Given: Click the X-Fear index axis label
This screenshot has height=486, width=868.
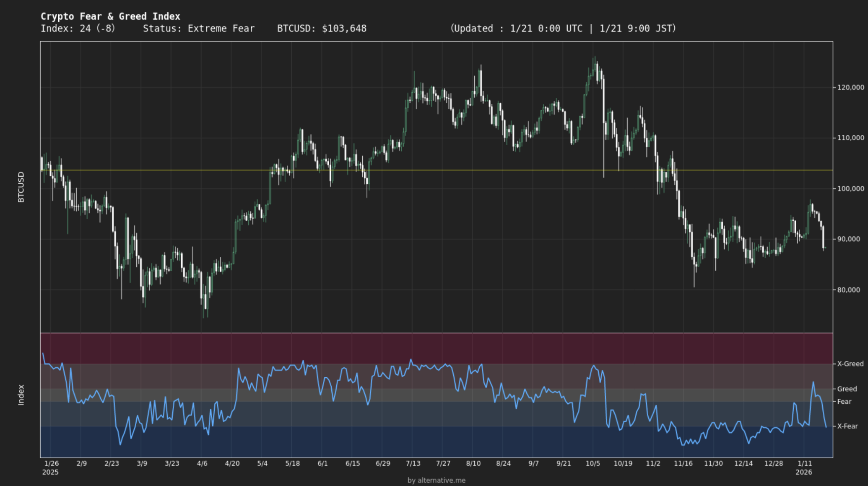Looking at the screenshot, I should [847, 426].
